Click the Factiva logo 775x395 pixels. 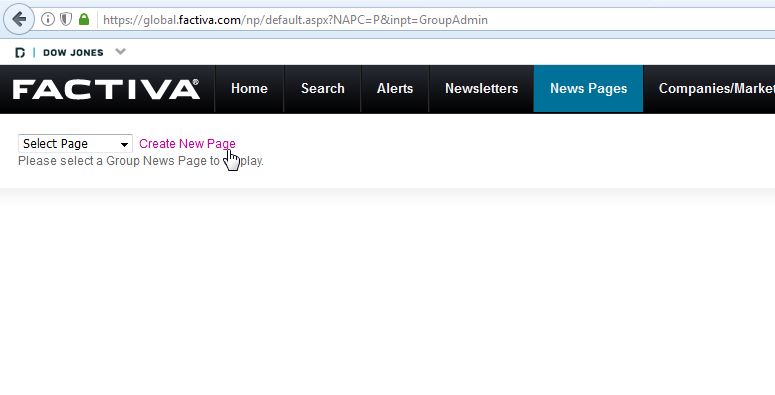pyautogui.click(x=106, y=89)
